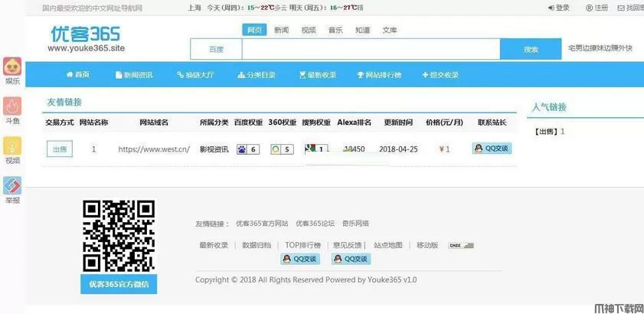Open 新闻资讯 in navigation bar
Image resolution: width=644 pixels, height=314 pixels.
click(x=134, y=75)
